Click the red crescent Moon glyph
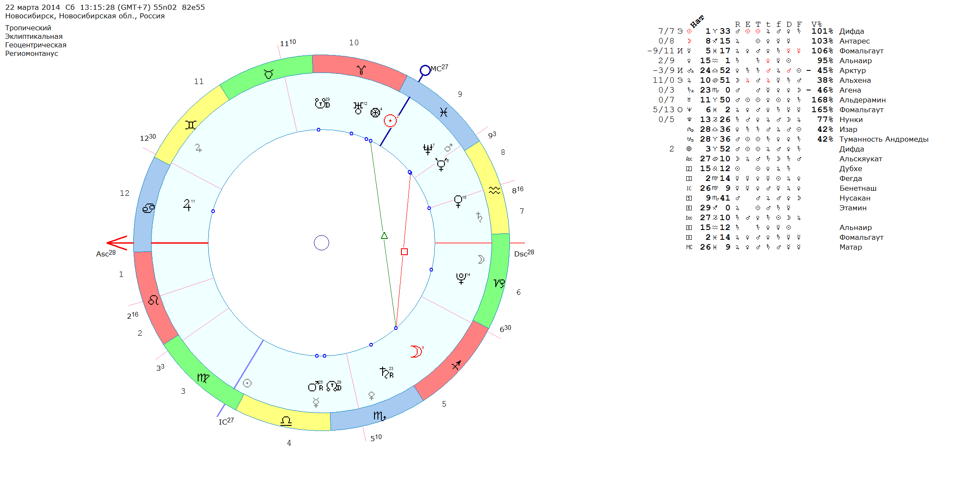The height and width of the screenshot is (486, 980). (416, 351)
